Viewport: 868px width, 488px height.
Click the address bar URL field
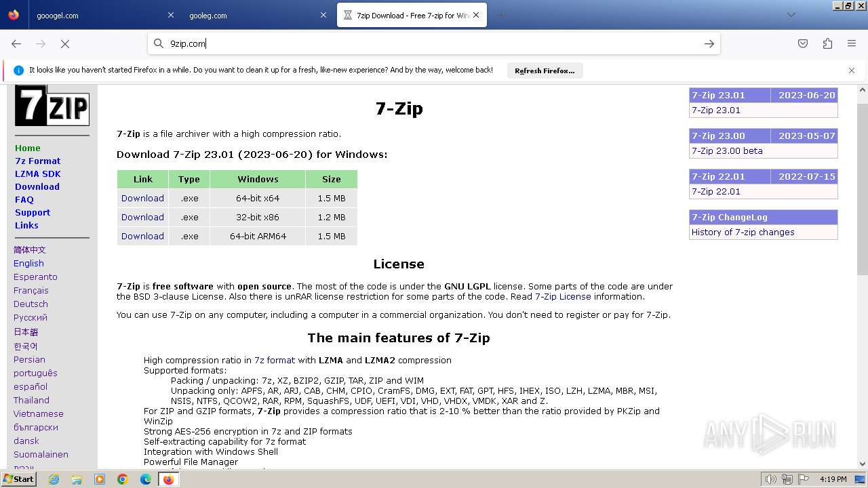[x=434, y=43]
